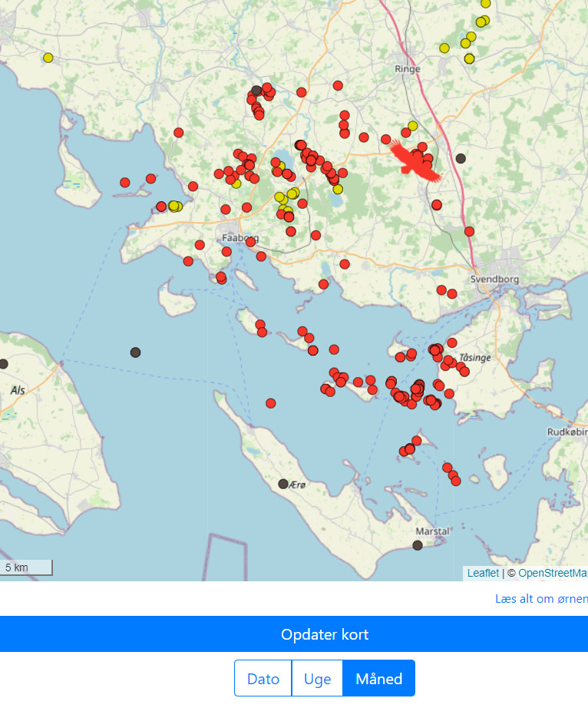Open the 'Læs alt om ørnen' link

541,599
